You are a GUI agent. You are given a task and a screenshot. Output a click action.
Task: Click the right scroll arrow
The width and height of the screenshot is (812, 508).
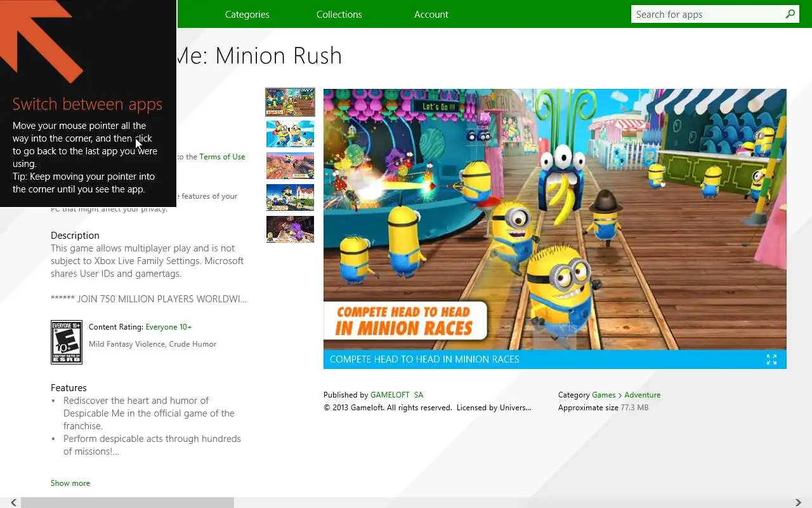[x=798, y=503]
